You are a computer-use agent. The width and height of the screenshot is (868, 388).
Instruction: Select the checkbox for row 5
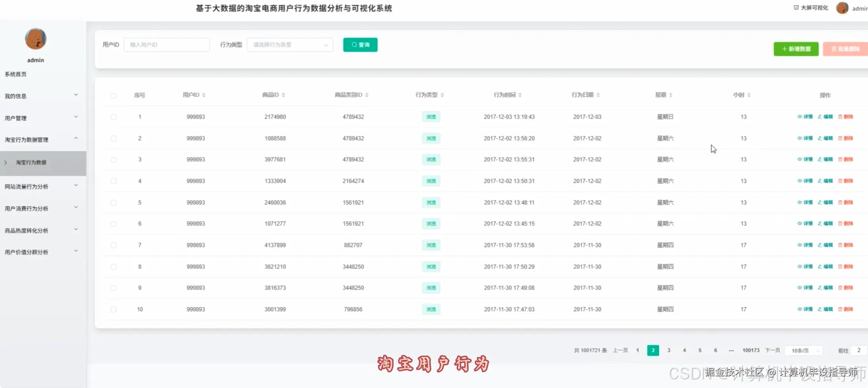[114, 202]
